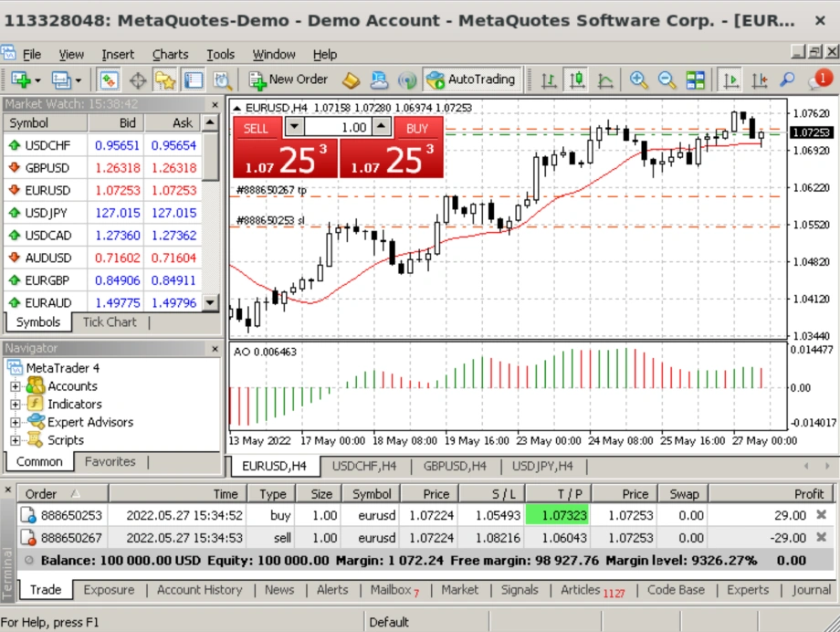Viewport: 840px width, 632px height.
Task: Open the volume dropdown in one-click panel
Action: [x=294, y=128]
